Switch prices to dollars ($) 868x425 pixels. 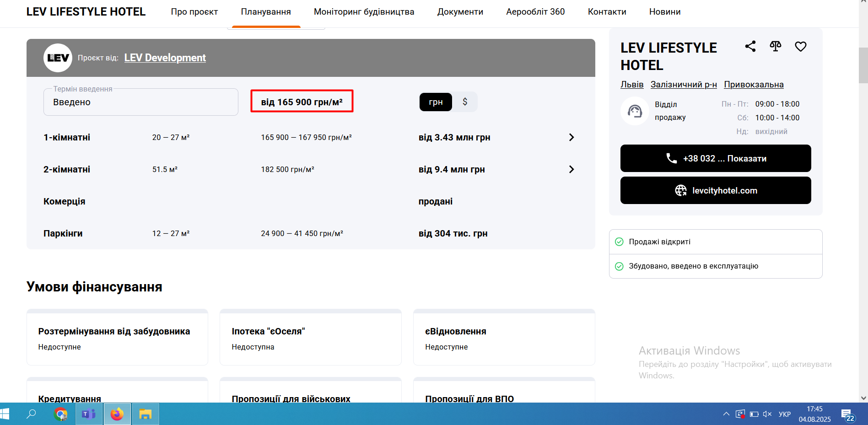click(465, 102)
